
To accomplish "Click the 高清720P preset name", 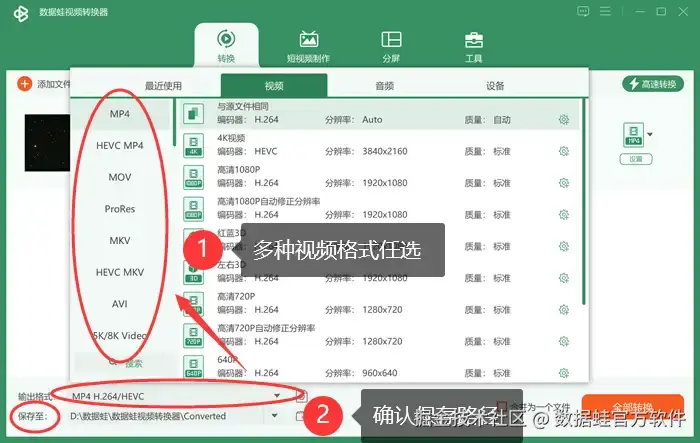I will 236,296.
